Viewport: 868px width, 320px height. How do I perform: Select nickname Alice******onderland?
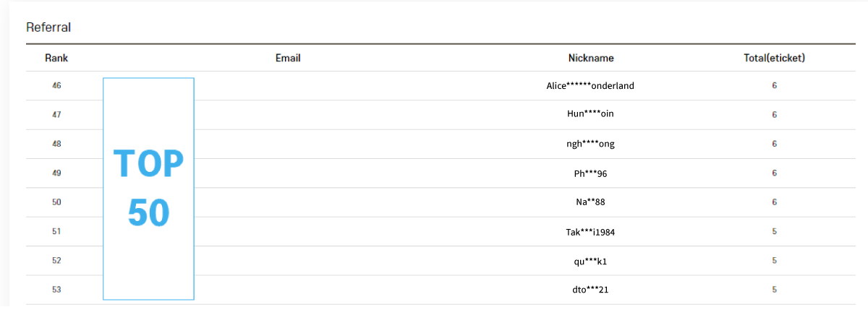coord(590,85)
